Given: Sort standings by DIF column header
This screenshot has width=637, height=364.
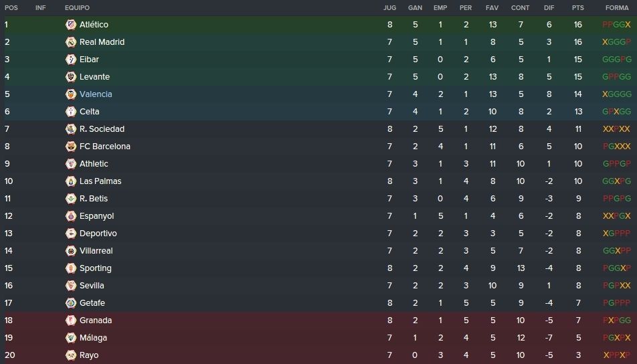Looking at the screenshot, I should click(549, 8).
